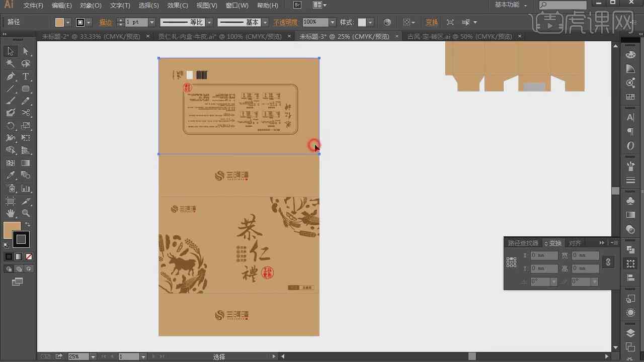
Task: Reset default fill and stroke
Action: tap(6, 245)
